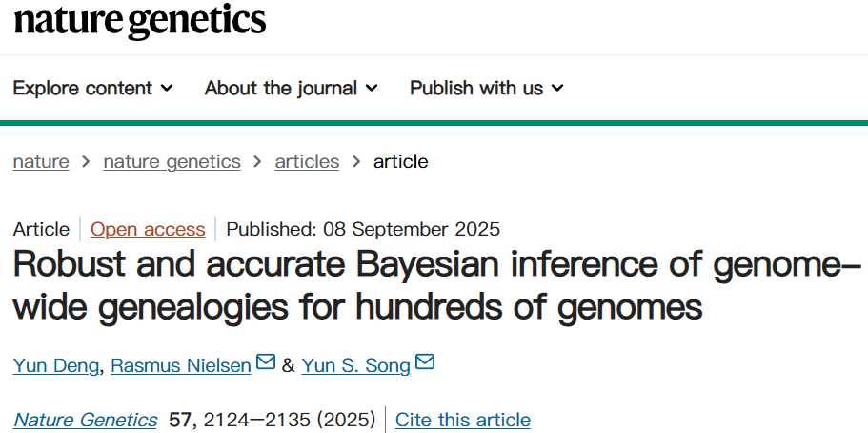Viewport: 868px width, 433px height.
Task: Click the Explore content chevron arrow
Action: [x=167, y=88]
